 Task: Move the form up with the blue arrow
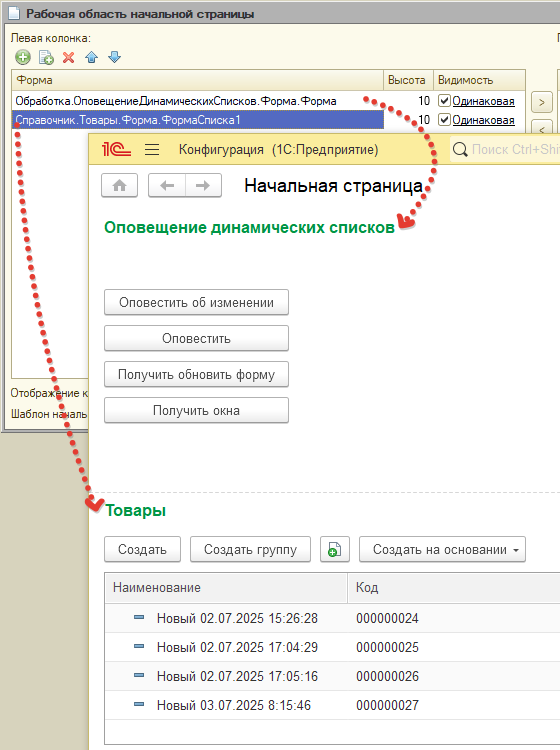[x=91, y=57]
